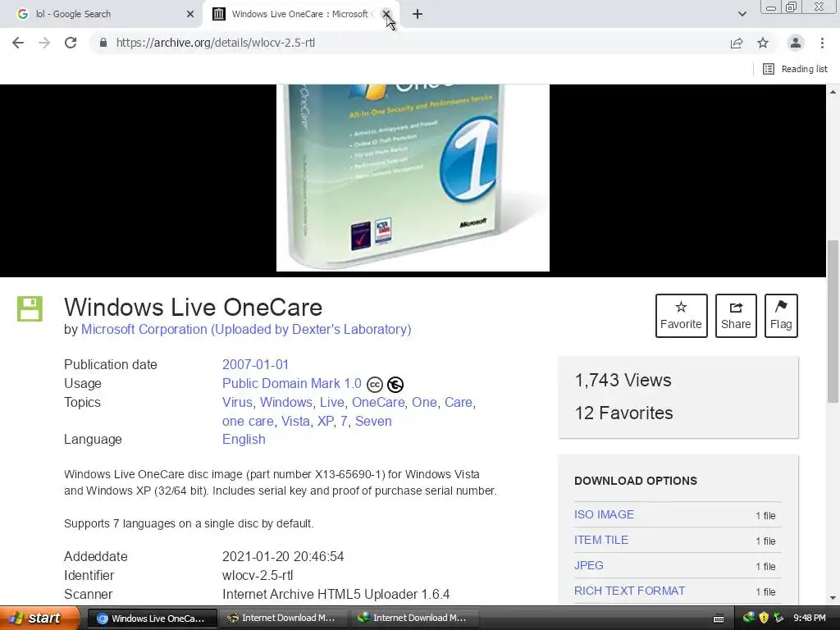840x630 pixels.
Task: Open the 2007-01-01 publication date link
Action: 256,364
